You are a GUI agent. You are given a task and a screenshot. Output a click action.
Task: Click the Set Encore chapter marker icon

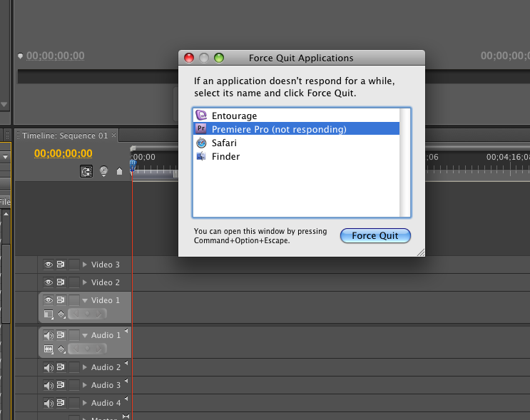pyautogui.click(x=103, y=171)
